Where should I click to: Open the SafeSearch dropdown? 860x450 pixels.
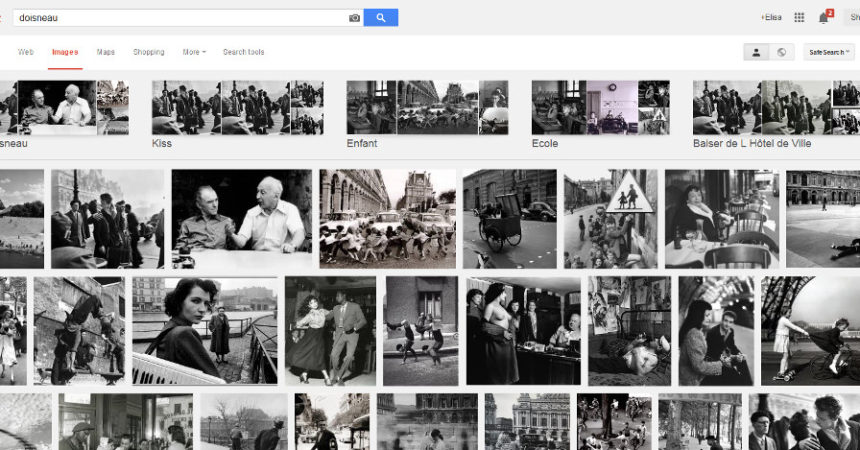click(x=829, y=52)
